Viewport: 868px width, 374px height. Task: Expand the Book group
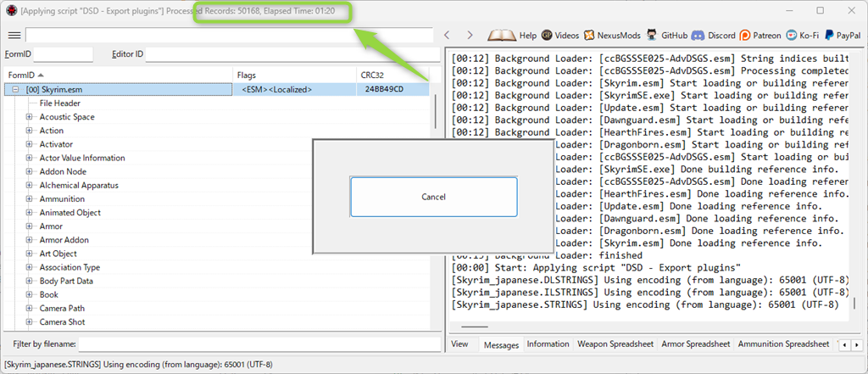pyautogui.click(x=30, y=295)
